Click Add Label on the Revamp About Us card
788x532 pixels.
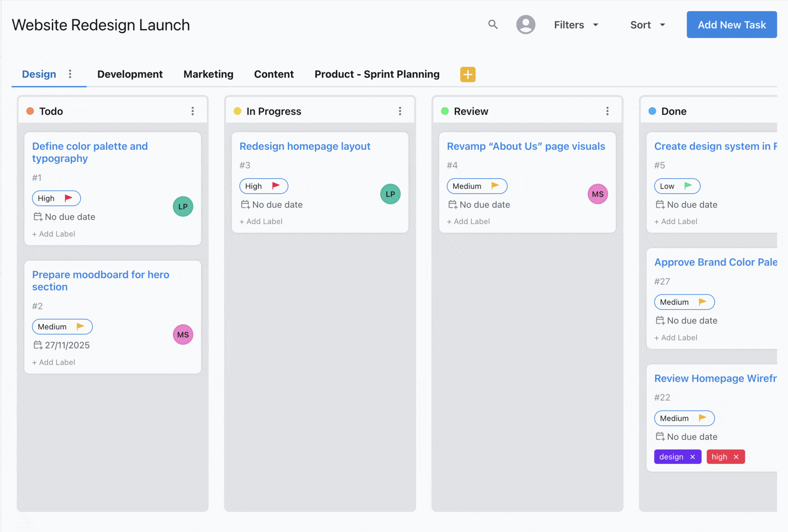(468, 221)
